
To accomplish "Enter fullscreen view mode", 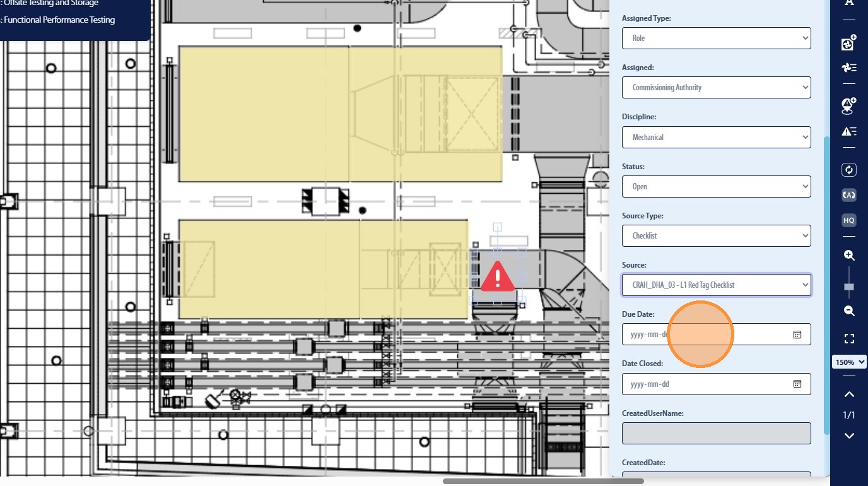I will (x=849, y=339).
